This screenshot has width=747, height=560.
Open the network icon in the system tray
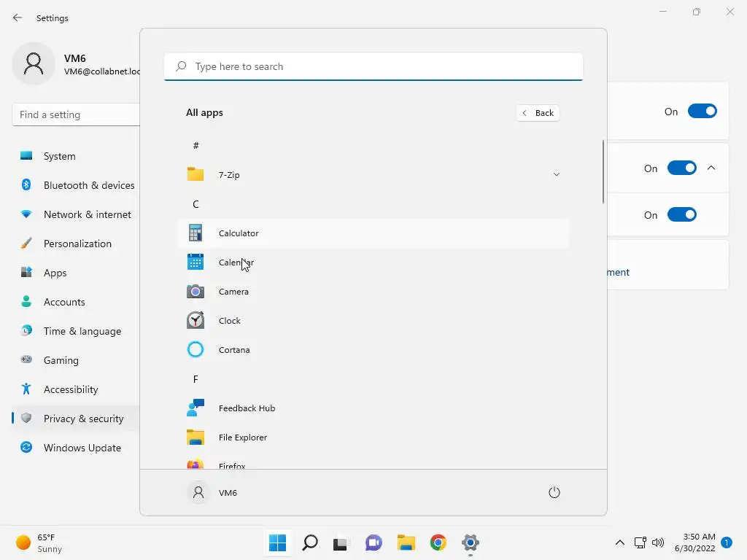click(x=640, y=542)
